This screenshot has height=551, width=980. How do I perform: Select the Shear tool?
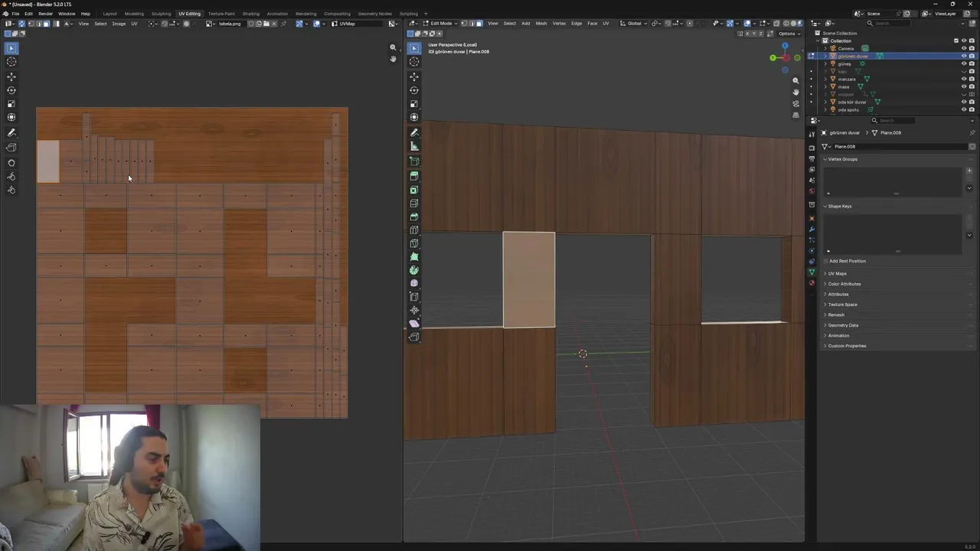(x=414, y=324)
